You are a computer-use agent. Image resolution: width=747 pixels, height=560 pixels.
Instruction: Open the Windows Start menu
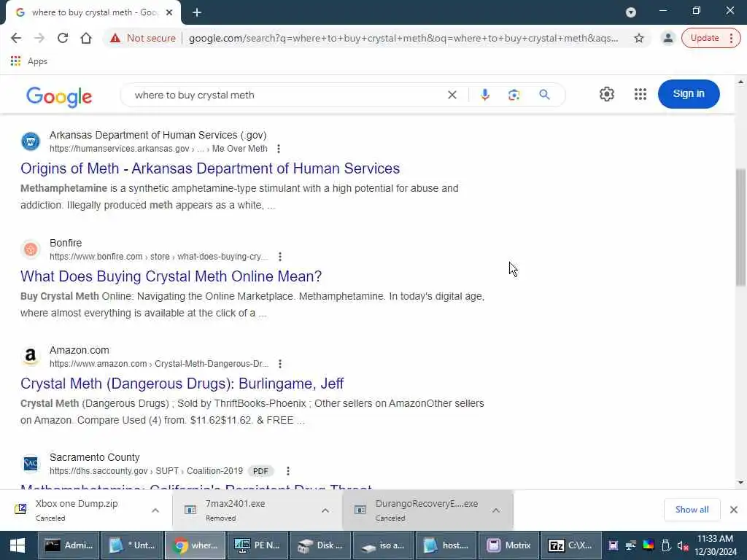click(x=18, y=545)
